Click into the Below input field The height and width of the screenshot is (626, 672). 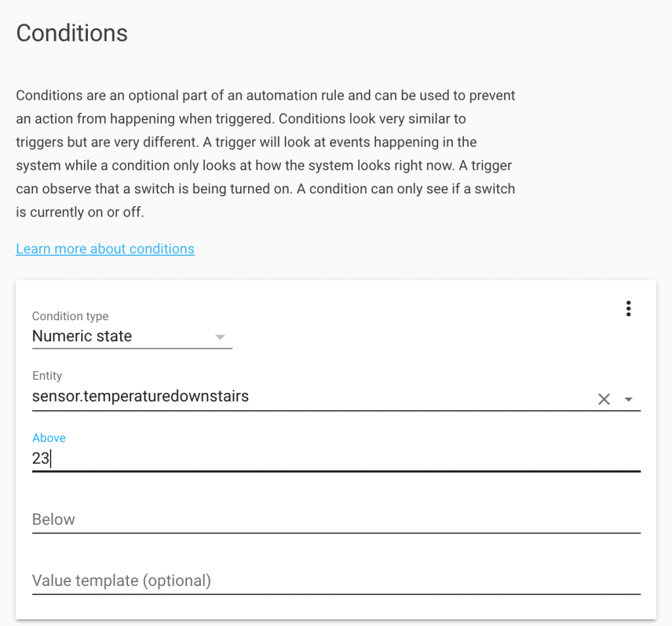pos(336,519)
